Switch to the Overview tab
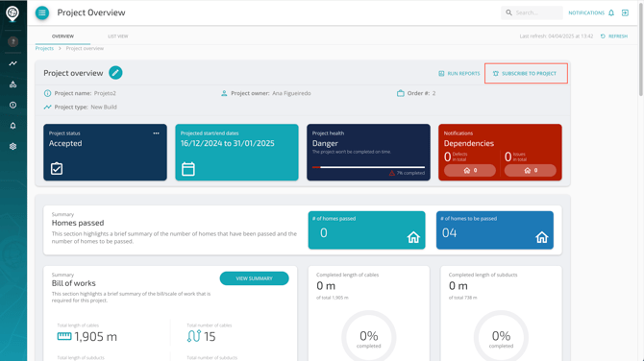644x361 pixels. tap(62, 36)
